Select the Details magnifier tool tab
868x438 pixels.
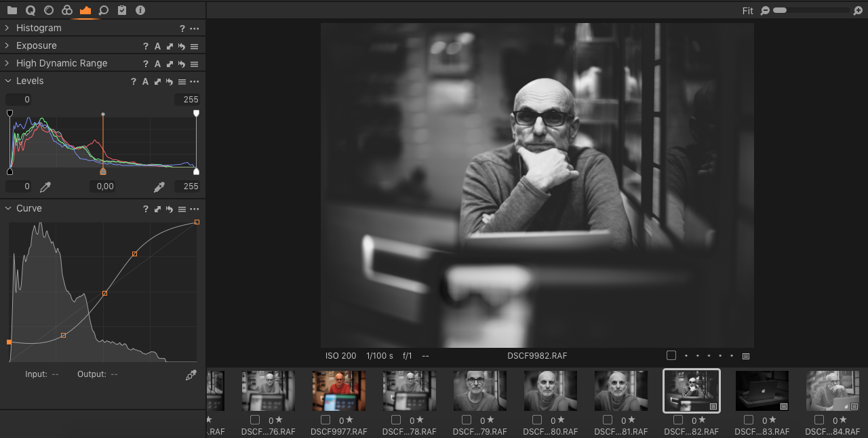point(104,10)
